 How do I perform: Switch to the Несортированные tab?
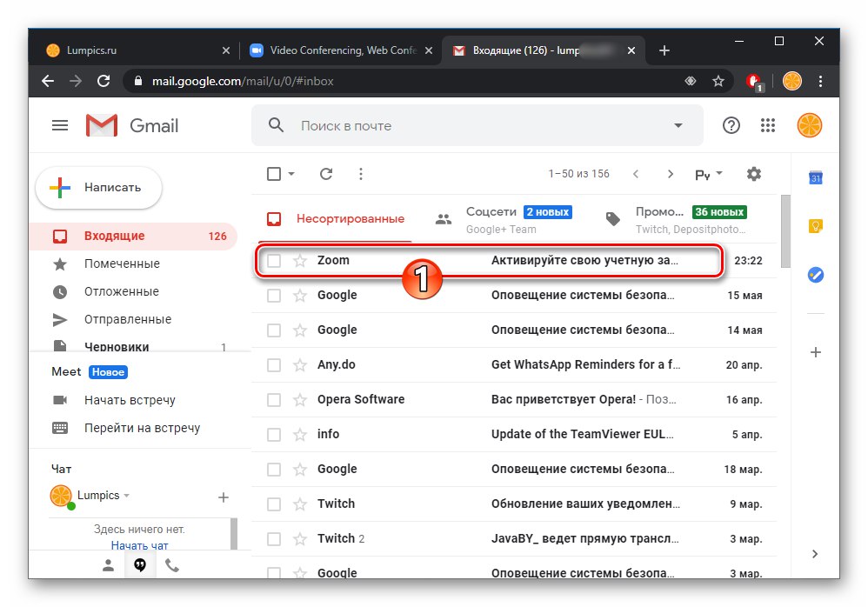click(336, 219)
